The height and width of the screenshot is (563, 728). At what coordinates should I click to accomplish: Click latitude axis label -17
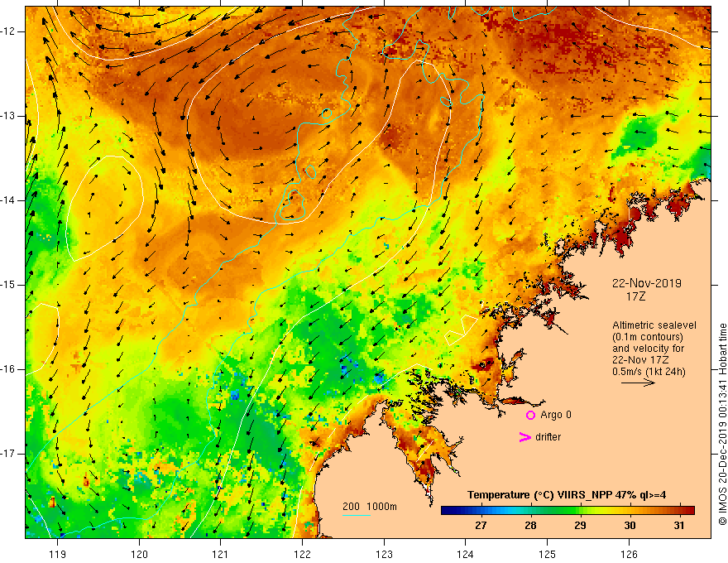click(x=9, y=454)
